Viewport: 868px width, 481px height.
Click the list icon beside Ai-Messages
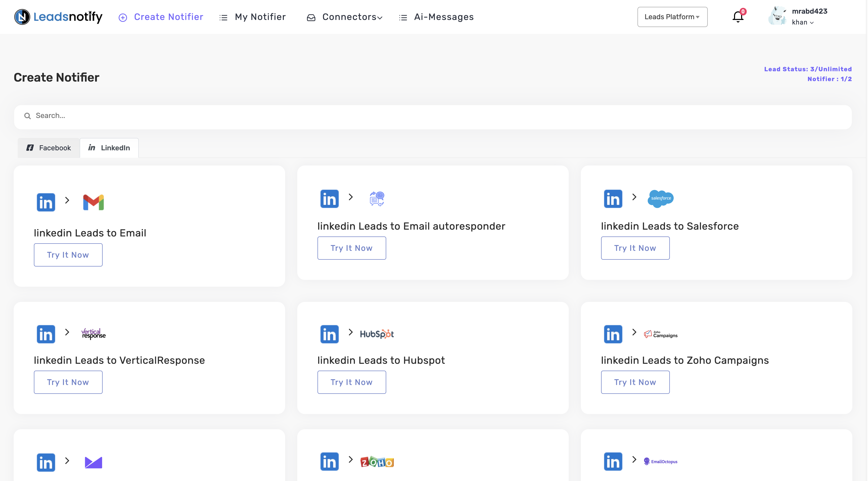pos(403,17)
